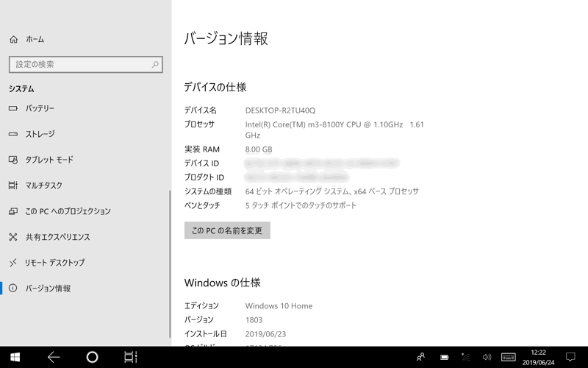The height and width of the screenshot is (368, 588).
Task: Click the search magnifier icon in 設定の検索
Action: pyautogui.click(x=155, y=65)
